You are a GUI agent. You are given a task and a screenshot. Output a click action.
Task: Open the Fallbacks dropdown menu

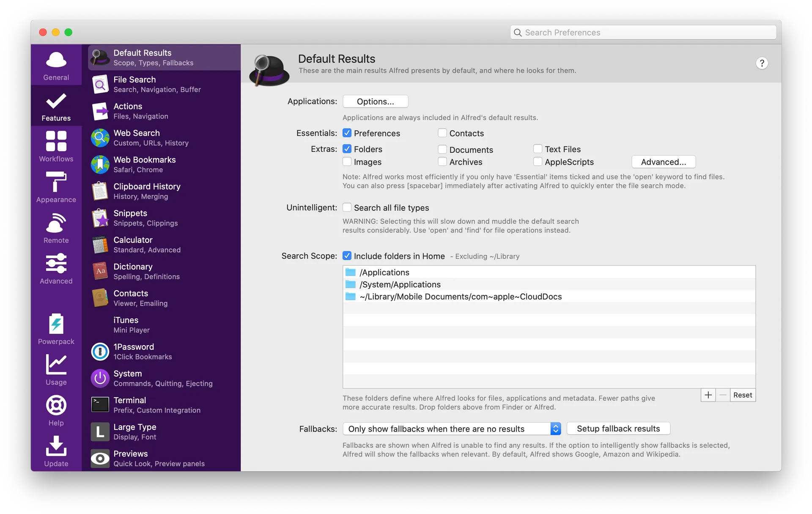click(x=452, y=429)
